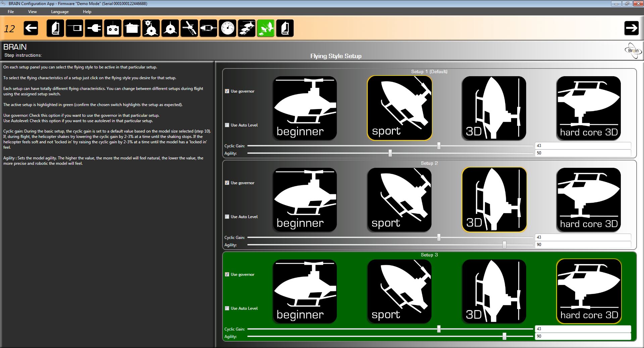Select beginner flying style in Setup 1
Screen dimensions: 644x348
(305, 108)
